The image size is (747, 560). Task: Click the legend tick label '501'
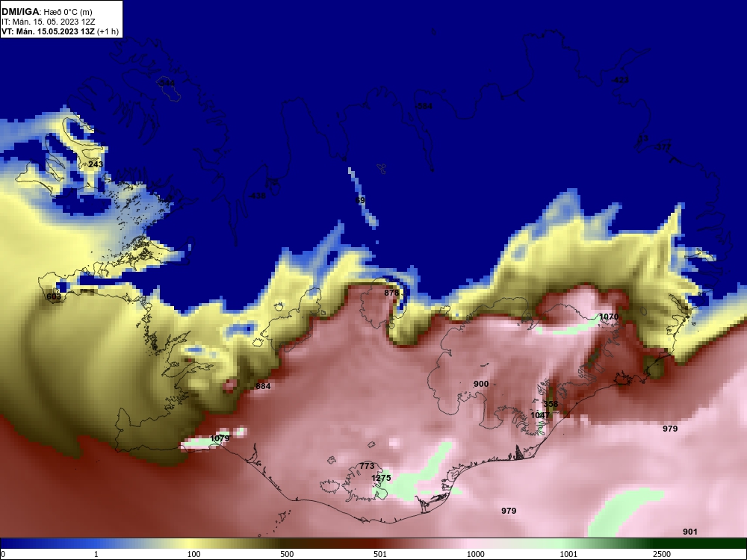click(380, 554)
